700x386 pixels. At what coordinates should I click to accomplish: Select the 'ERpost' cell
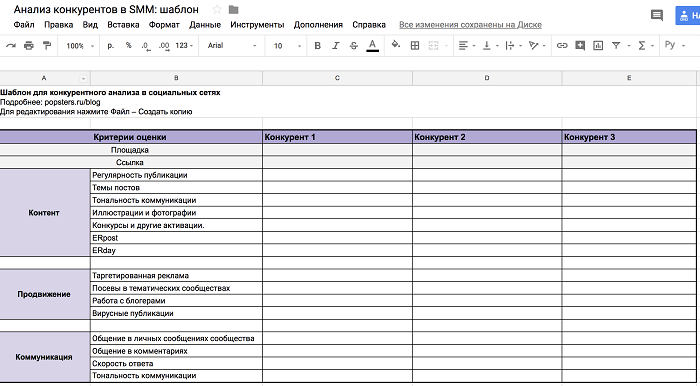coord(176,238)
